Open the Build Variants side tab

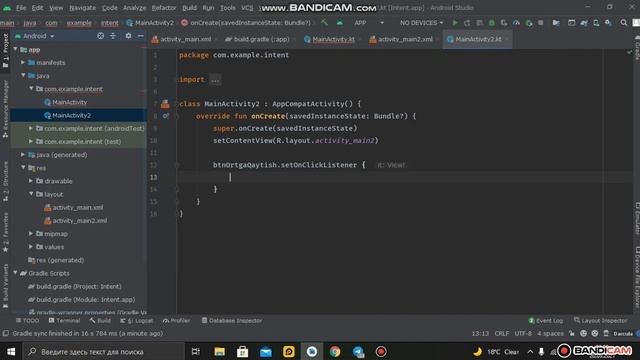pyautogui.click(x=5, y=287)
